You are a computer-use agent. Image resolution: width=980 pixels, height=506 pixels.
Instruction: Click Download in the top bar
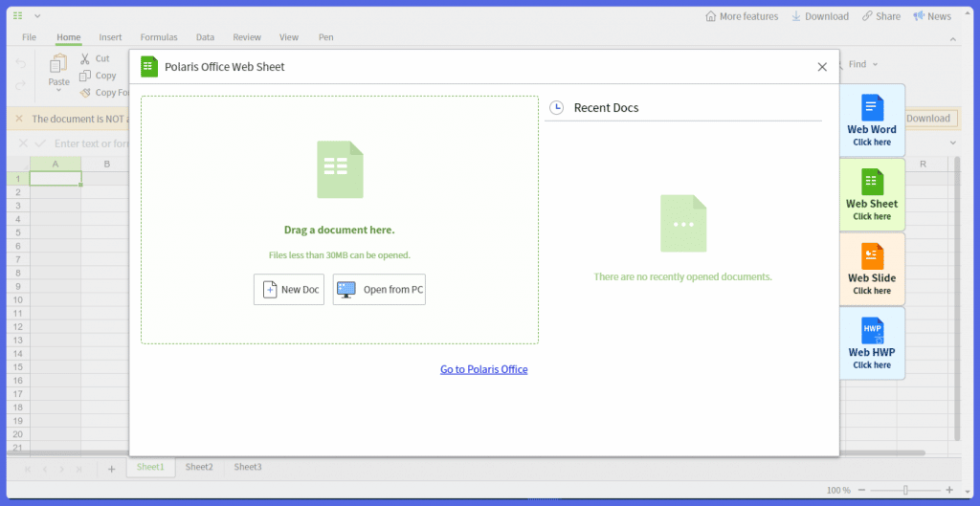click(x=820, y=16)
